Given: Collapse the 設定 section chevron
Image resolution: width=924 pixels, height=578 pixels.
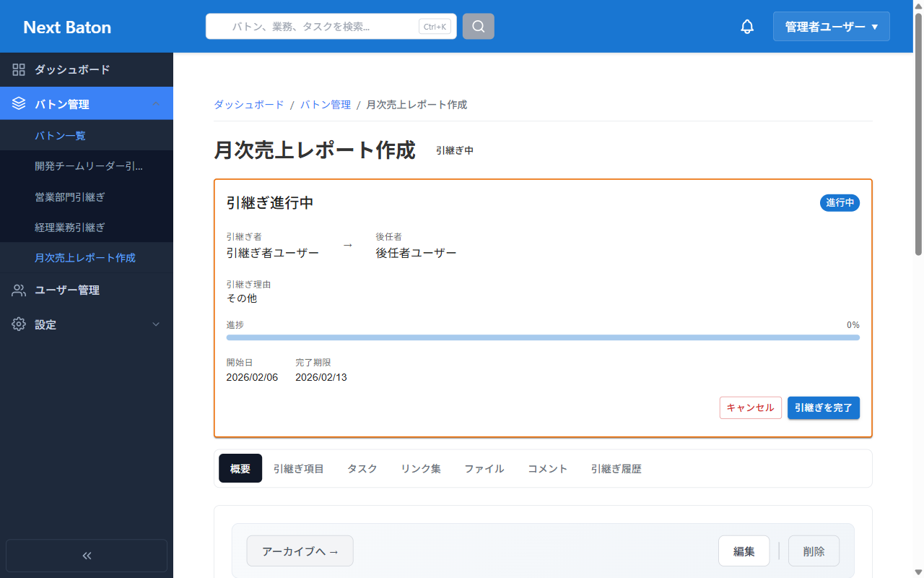Looking at the screenshot, I should [155, 324].
